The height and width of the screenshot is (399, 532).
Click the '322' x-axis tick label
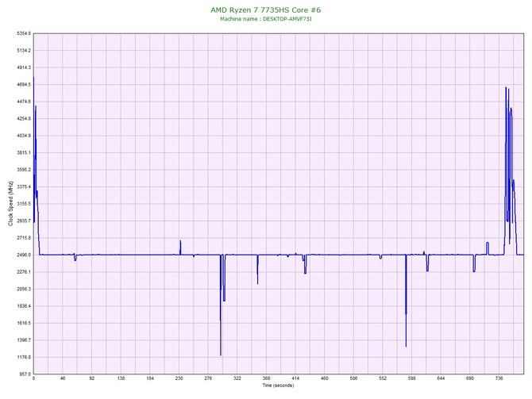pyautogui.click(x=237, y=378)
